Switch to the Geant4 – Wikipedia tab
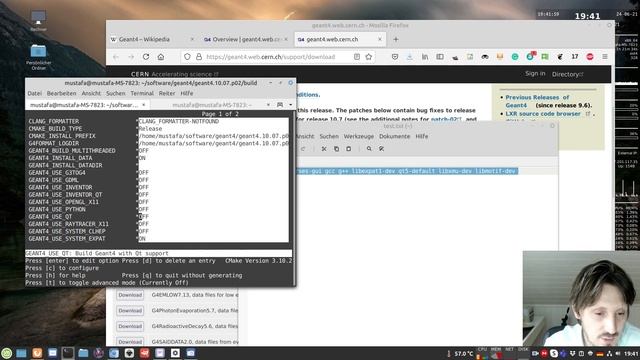 (144, 39)
